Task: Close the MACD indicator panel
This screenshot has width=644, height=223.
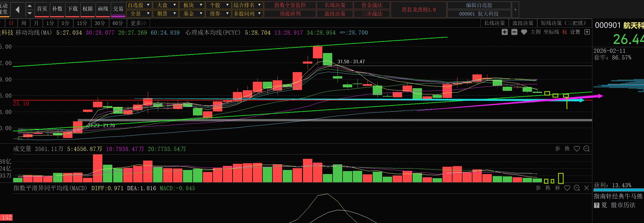Action: pos(587,188)
